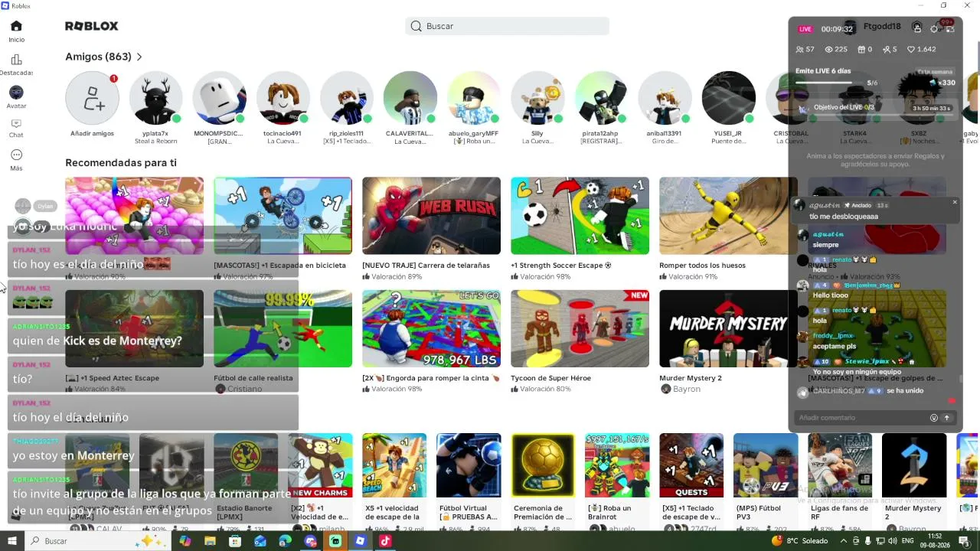Open the Escapada en bicicleta game thumbnail
Image resolution: width=980 pixels, height=551 pixels.
[x=283, y=216]
